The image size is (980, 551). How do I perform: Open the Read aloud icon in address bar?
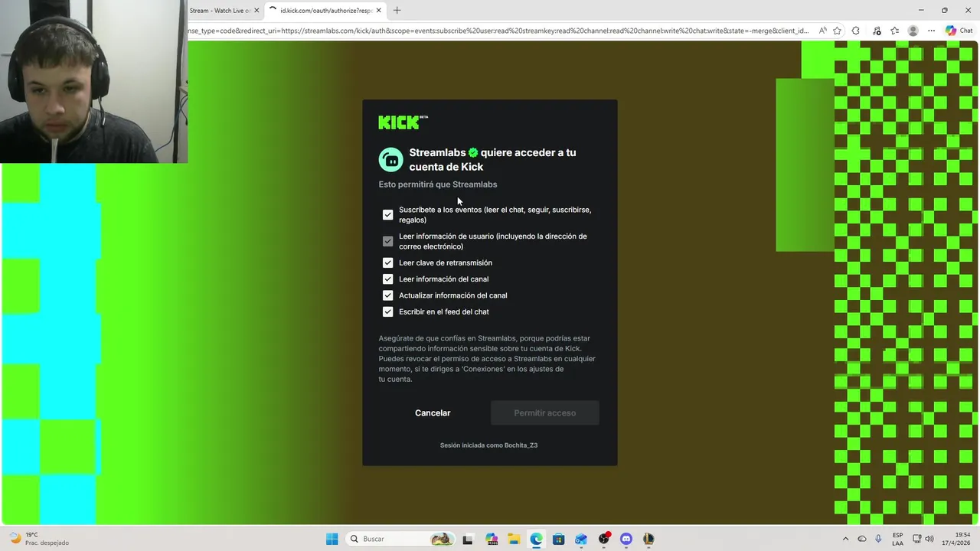click(x=822, y=31)
